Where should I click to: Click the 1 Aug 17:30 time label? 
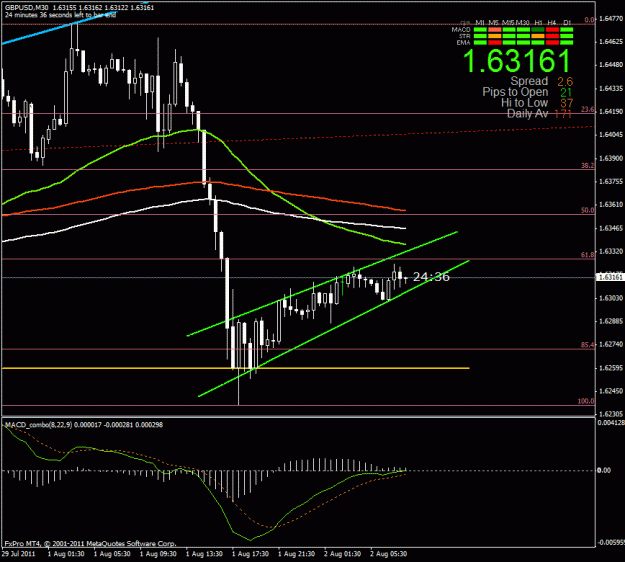click(251, 554)
